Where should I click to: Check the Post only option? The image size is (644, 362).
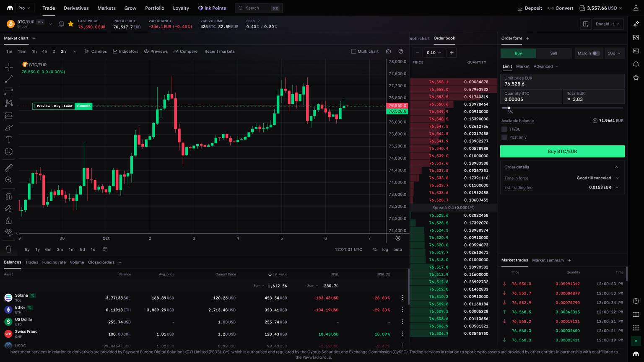[x=504, y=137]
